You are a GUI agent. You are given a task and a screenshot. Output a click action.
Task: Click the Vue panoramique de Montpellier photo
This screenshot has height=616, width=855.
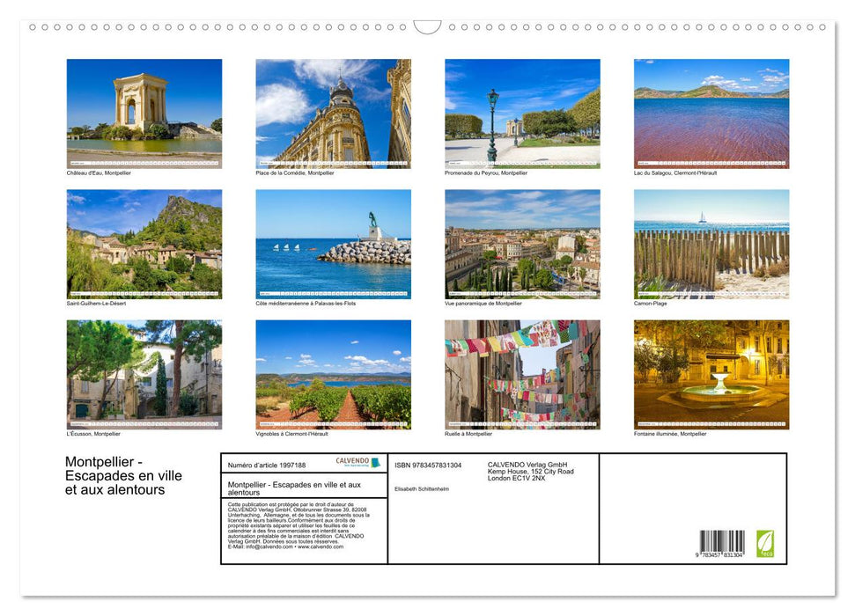[521, 244]
